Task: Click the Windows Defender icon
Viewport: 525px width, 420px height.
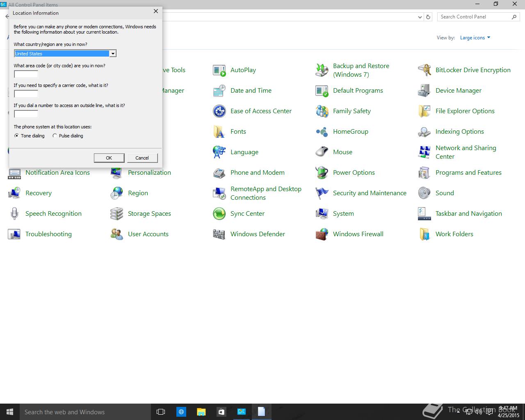Action: tap(219, 234)
